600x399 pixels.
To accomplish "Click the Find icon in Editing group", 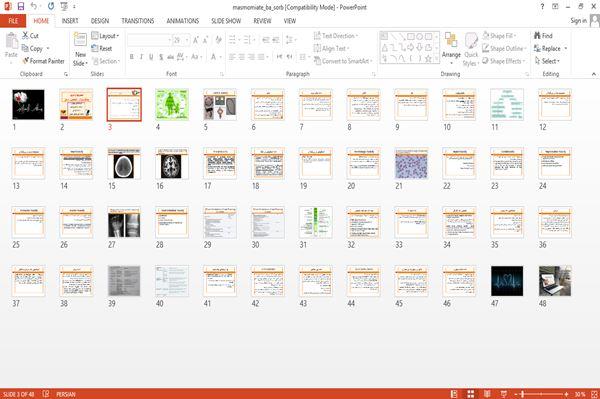I will coord(538,36).
